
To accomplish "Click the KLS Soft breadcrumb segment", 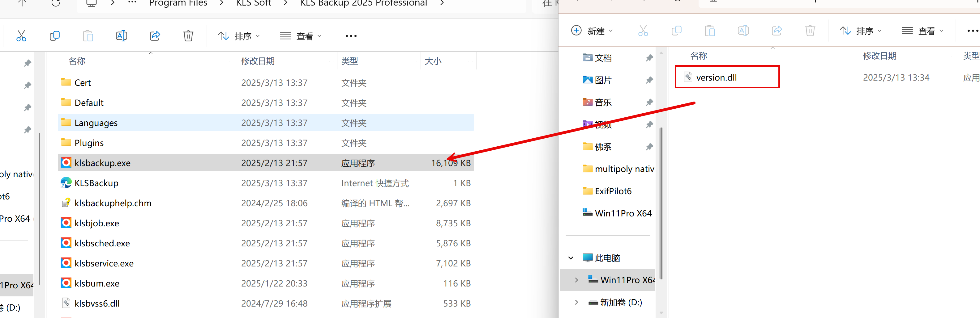I will (x=253, y=3).
